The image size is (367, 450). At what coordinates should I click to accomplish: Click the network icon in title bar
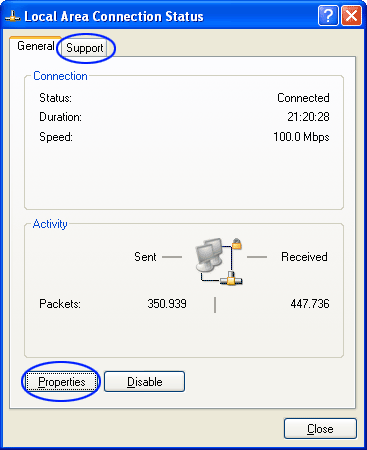coord(13,16)
